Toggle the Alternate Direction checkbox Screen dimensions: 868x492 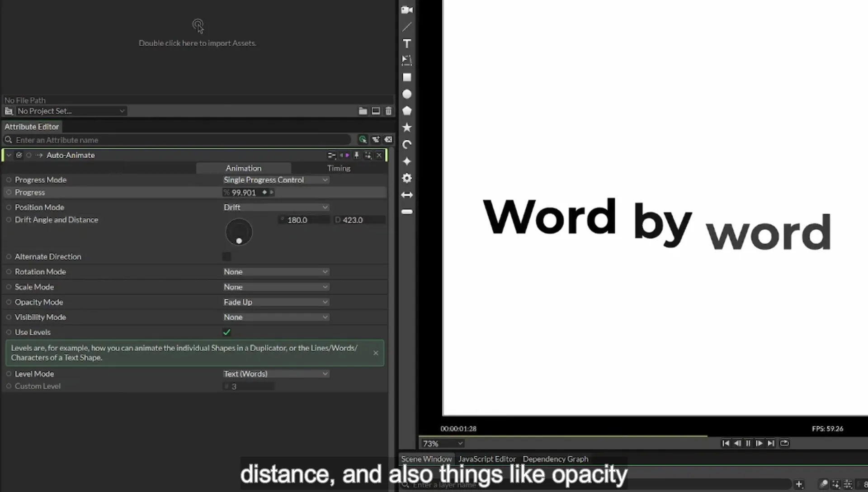coord(226,256)
